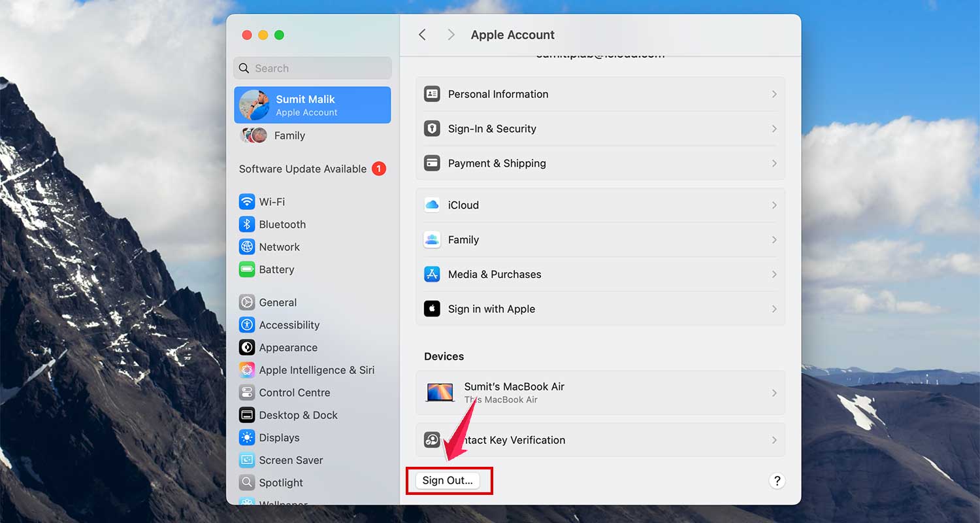Click the Sign in with Apple icon
Screen dimensions: 980x523
432,309
